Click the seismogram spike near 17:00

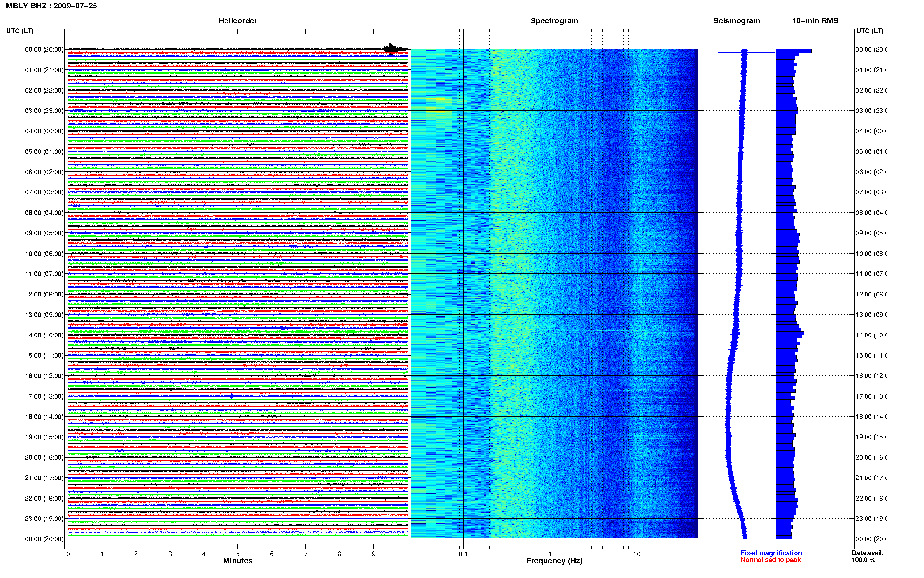[x=728, y=398]
